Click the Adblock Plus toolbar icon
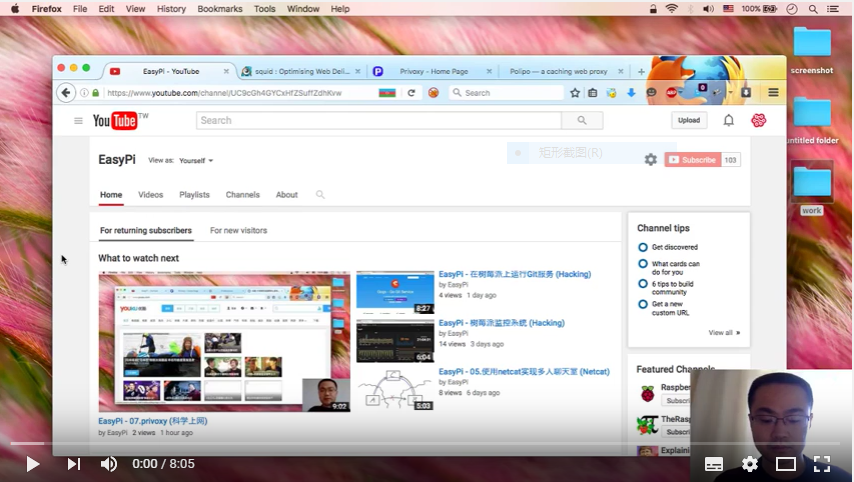 [x=671, y=93]
